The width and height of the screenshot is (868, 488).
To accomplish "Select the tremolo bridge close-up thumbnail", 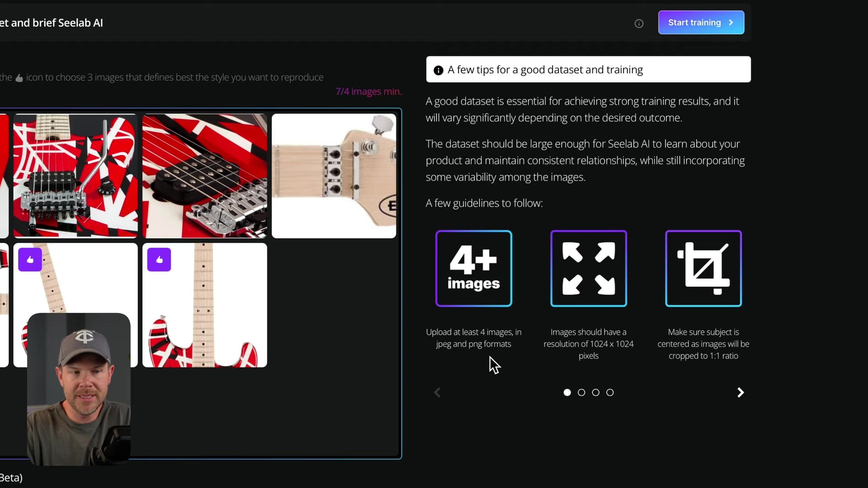I will pyautogui.click(x=75, y=176).
